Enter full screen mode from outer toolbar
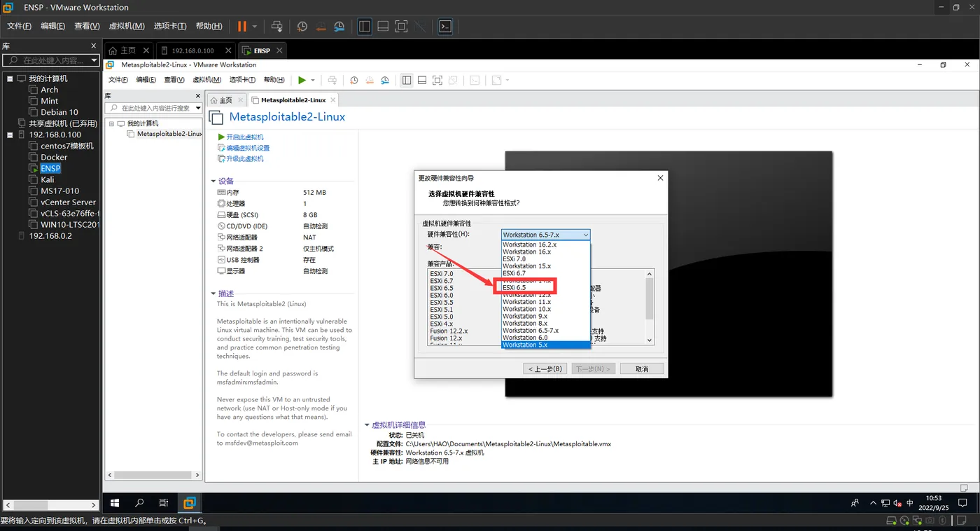Screen dimensions: 980x531 coord(401,27)
